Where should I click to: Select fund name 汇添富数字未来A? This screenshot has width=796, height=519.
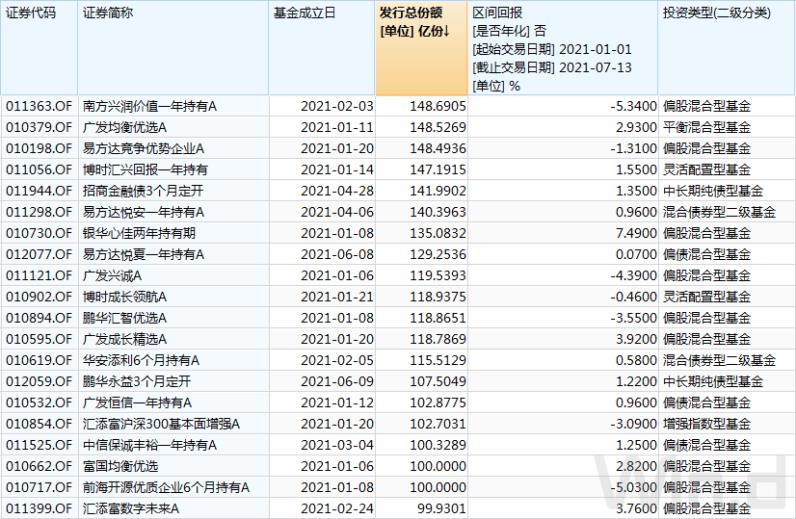(x=131, y=508)
